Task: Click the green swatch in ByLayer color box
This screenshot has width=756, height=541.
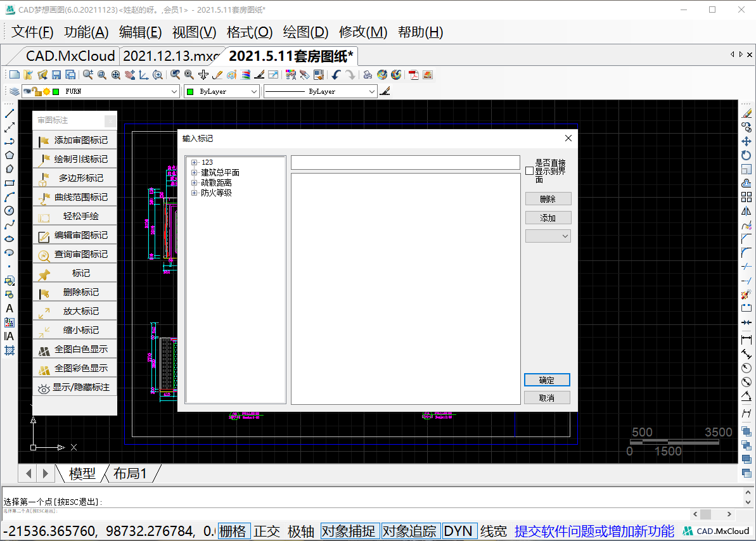Action: tap(191, 92)
